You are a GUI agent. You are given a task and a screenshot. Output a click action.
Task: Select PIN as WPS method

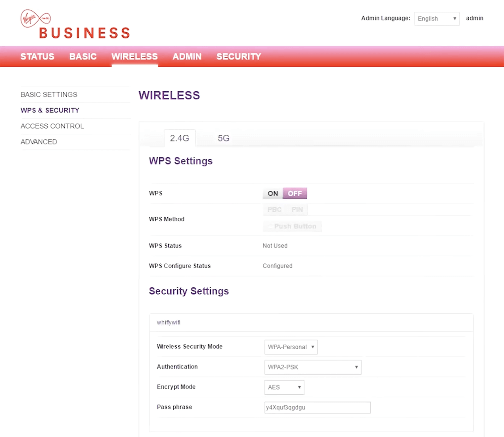click(297, 210)
